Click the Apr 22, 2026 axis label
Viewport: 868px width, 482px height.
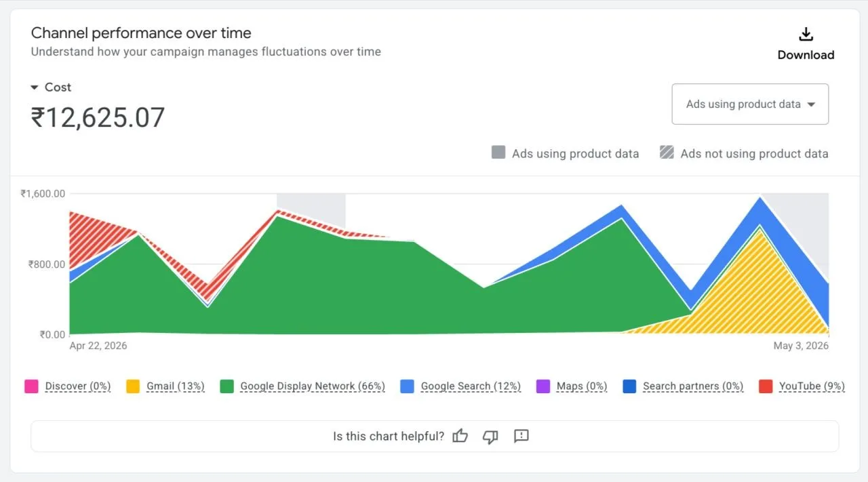[x=98, y=346]
